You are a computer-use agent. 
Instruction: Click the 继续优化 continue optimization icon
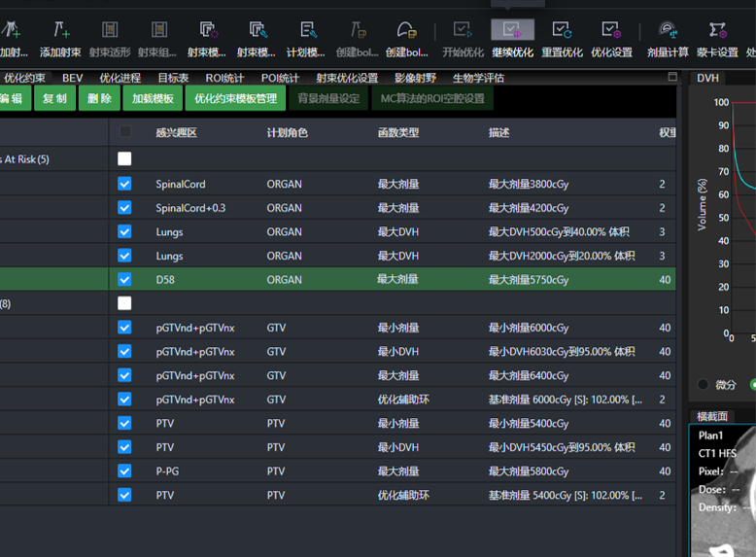pyautogui.click(x=512, y=30)
